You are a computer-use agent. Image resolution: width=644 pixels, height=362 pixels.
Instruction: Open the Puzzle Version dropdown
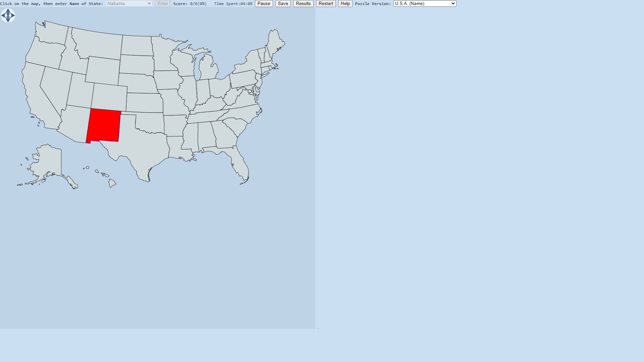point(425,4)
